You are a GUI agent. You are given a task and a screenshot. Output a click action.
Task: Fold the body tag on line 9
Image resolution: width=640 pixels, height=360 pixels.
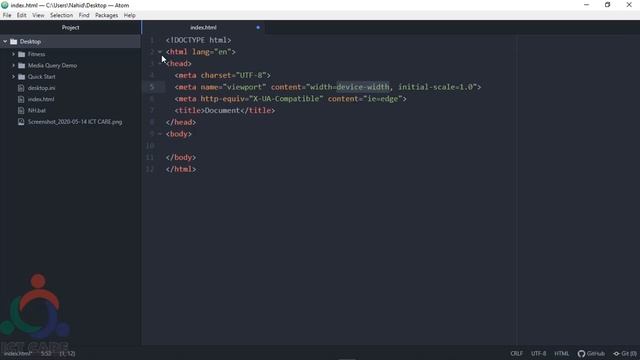[160, 134]
